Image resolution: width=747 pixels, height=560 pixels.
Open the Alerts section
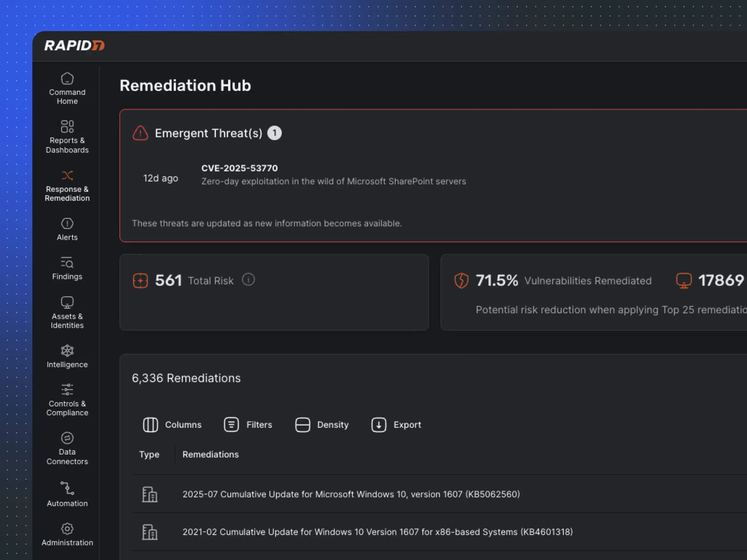[x=67, y=229]
